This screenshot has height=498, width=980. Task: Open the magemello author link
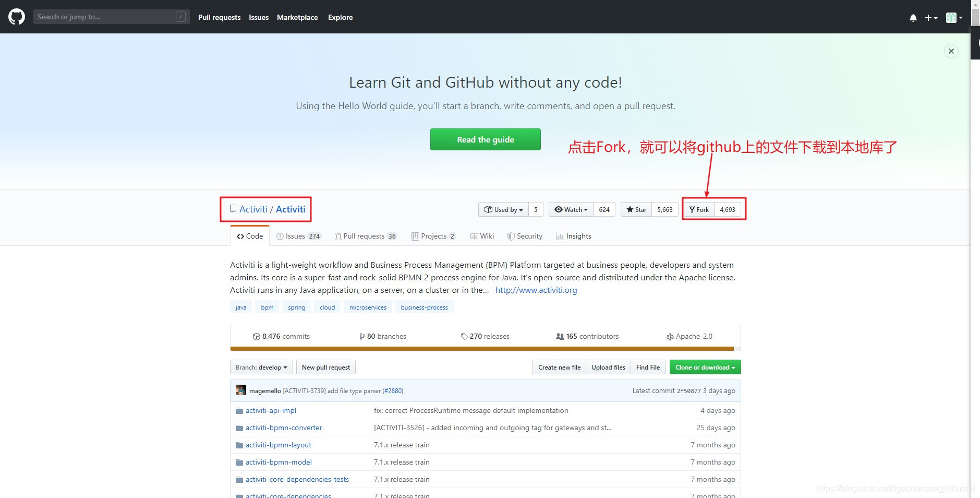[265, 390]
